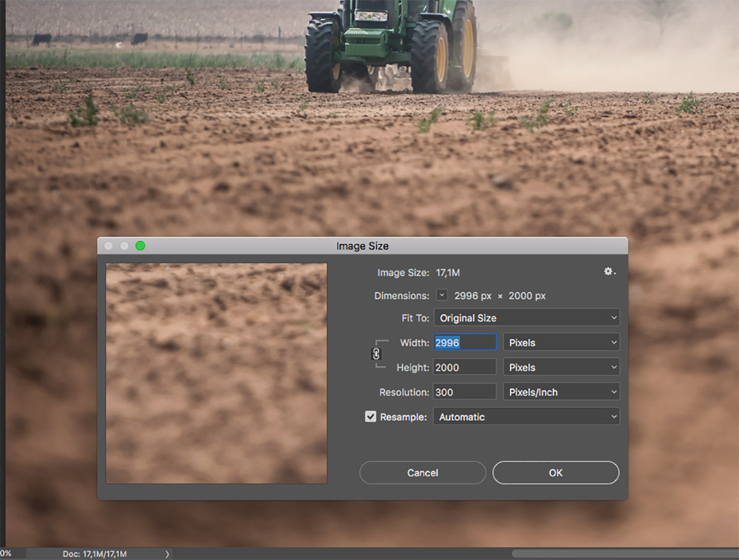Open the Resample Automatic method dropdown
Screen dimensions: 739x560
click(527, 416)
